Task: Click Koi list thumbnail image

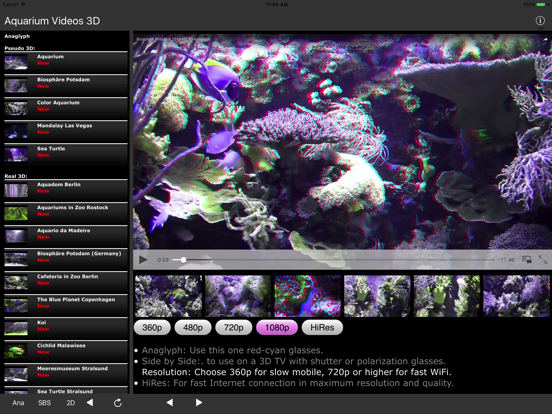Action: (x=16, y=328)
